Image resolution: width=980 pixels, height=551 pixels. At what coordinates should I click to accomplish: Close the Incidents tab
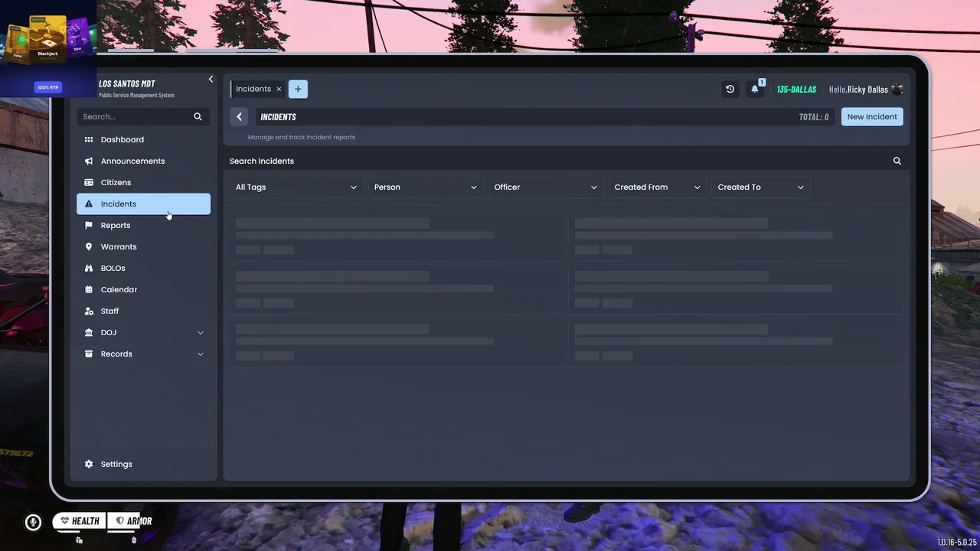pyautogui.click(x=279, y=89)
